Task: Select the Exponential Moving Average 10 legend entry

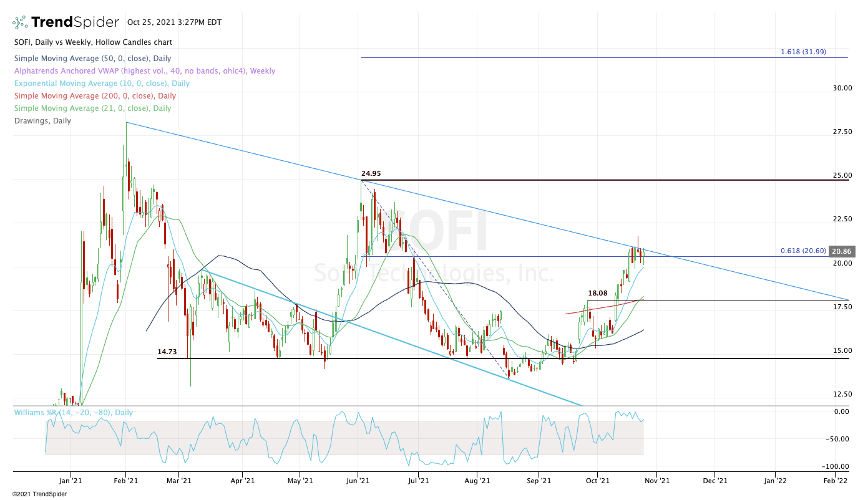Action: tap(101, 84)
